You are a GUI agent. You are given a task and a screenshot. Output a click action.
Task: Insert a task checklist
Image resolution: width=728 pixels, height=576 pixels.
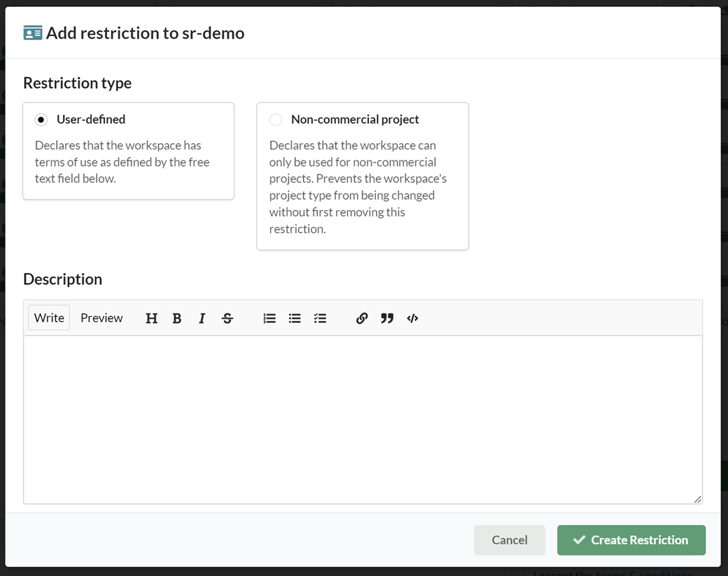click(x=320, y=318)
